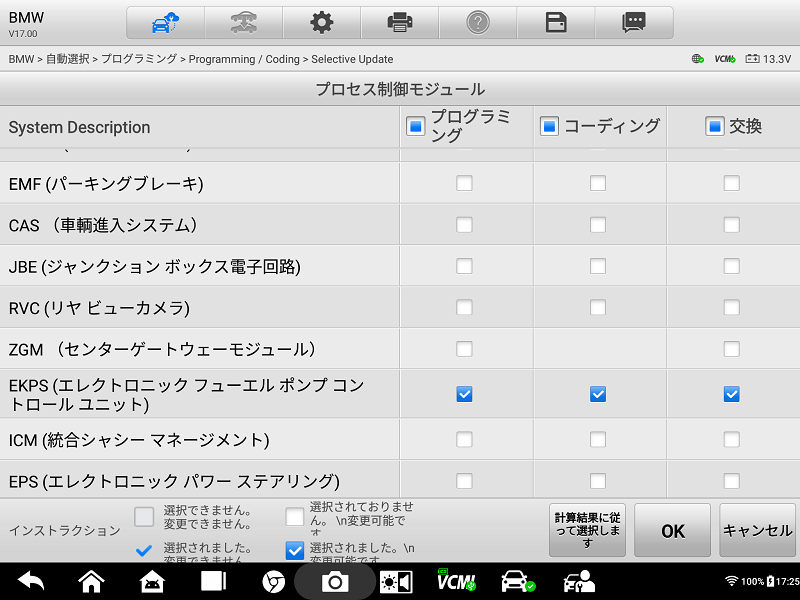Select the ICM chassis management row label
800x600 pixels.
[139, 440]
